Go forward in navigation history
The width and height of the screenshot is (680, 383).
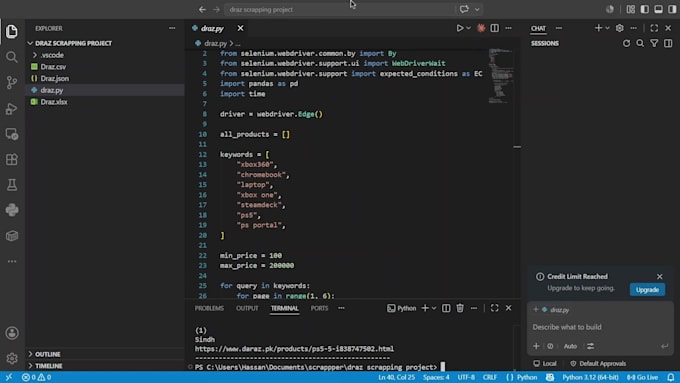coord(216,9)
